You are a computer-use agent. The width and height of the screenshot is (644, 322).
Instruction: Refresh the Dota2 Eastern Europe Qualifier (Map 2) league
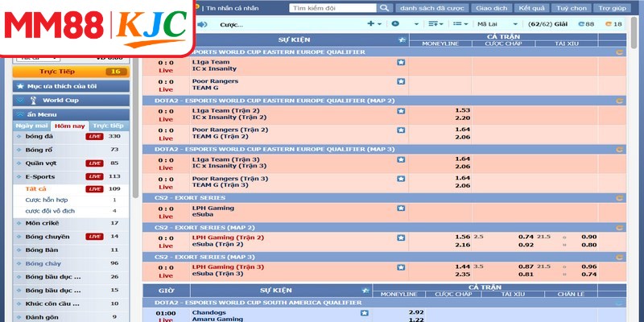click(x=619, y=101)
